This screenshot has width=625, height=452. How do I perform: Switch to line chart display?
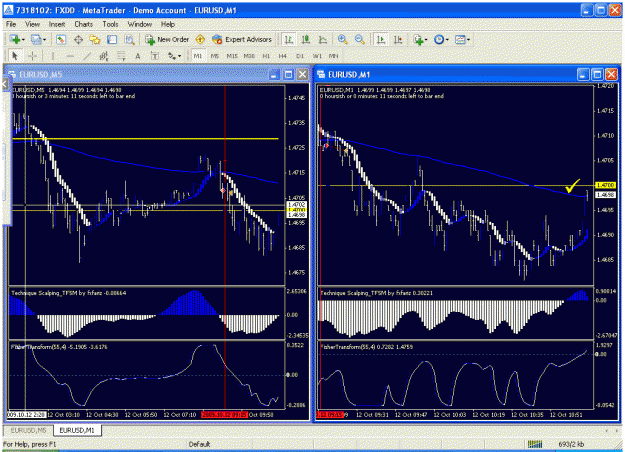pyautogui.click(x=323, y=39)
